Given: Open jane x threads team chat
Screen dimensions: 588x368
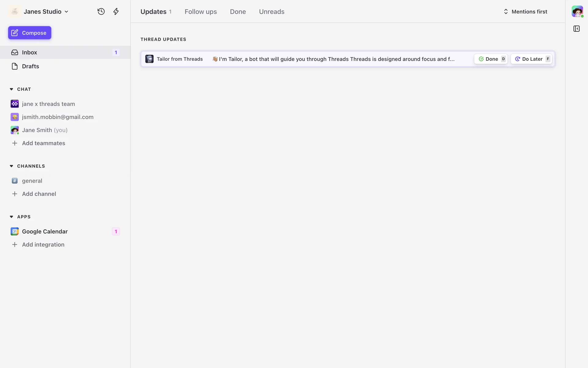Looking at the screenshot, I should 48,104.
